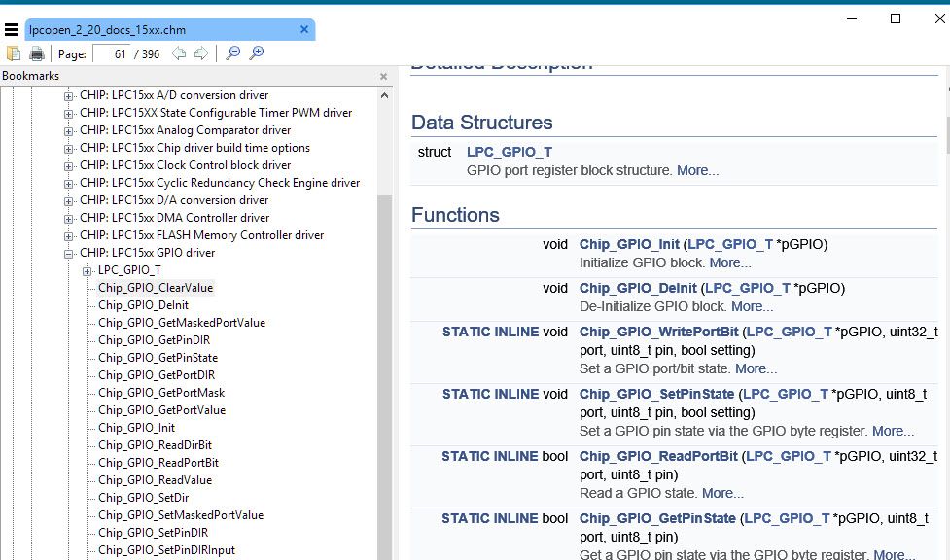950x560 pixels.
Task: Go to the next page arrow
Action: pos(200,53)
